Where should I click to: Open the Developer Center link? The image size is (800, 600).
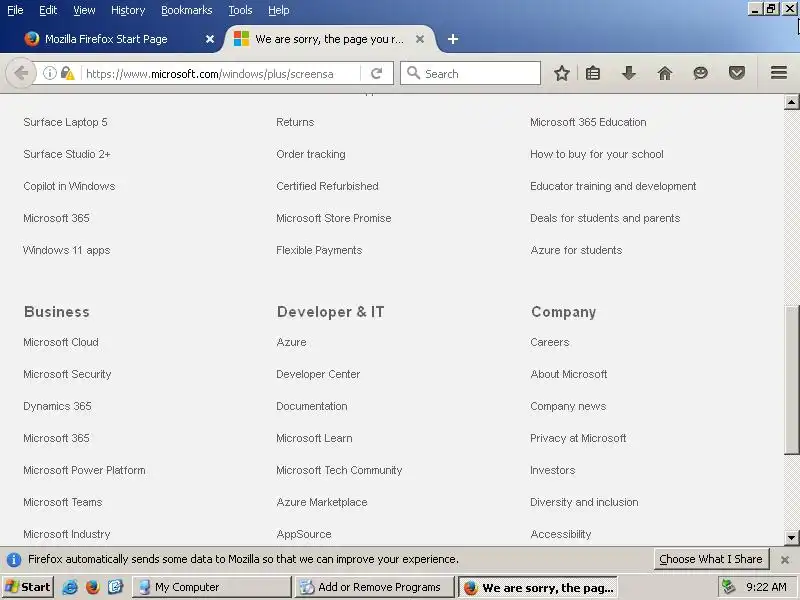318,374
